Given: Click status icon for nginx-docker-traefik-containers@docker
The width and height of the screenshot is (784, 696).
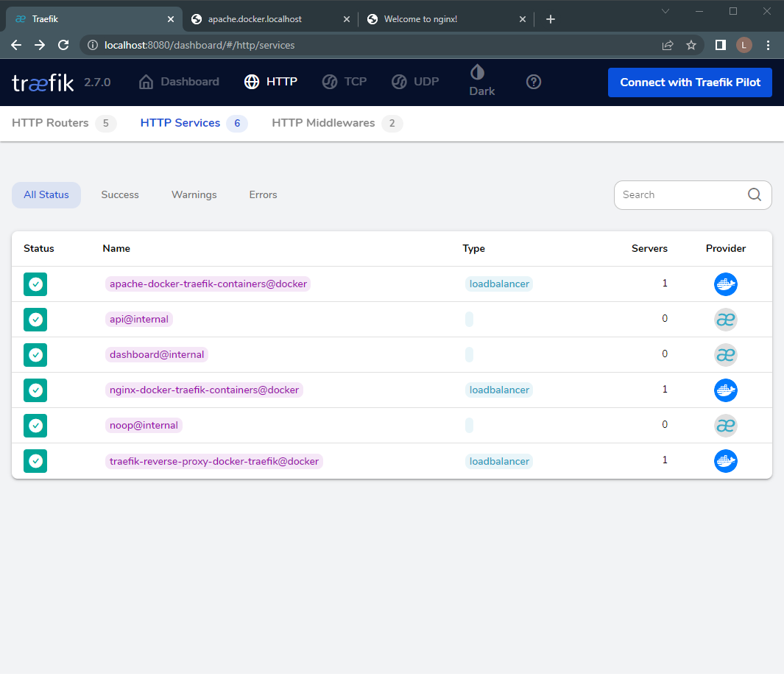Looking at the screenshot, I should (x=35, y=390).
